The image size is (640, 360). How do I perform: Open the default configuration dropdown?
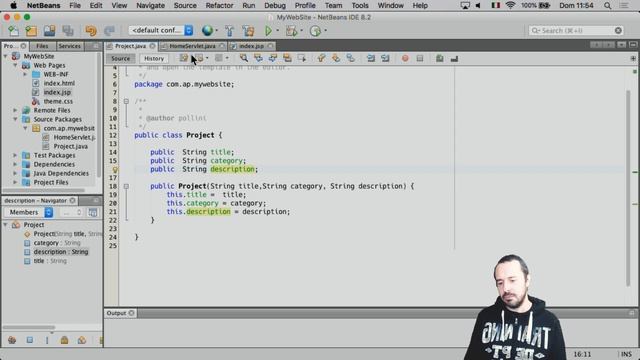pyautogui.click(x=160, y=30)
